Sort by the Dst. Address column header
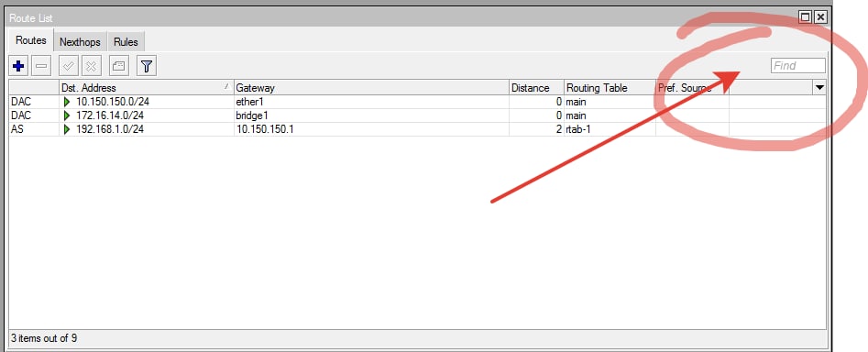Image resolution: width=868 pixels, height=352 pixels. [146, 87]
